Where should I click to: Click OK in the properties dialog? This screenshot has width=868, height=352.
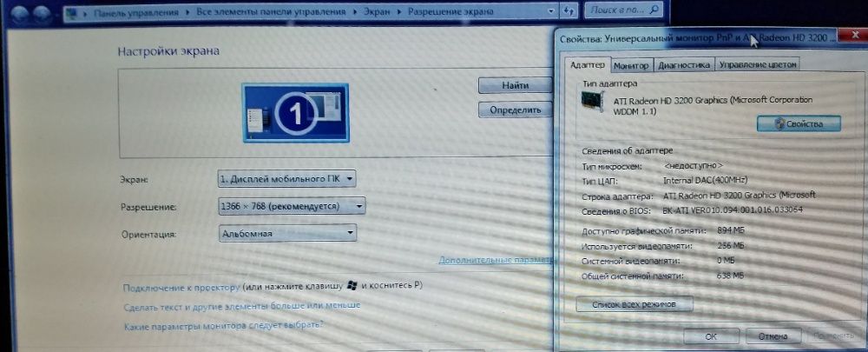tap(711, 336)
